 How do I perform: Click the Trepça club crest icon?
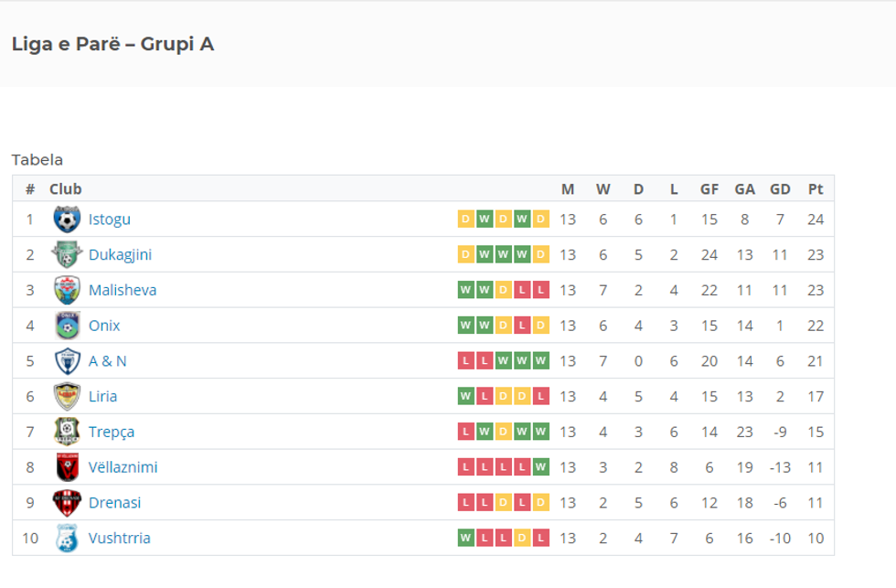tap(67, 432)
